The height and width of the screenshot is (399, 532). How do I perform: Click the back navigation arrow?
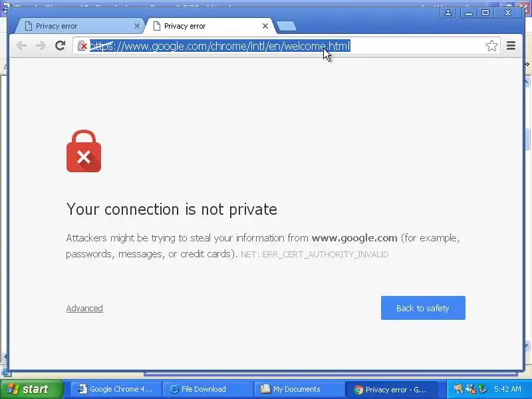21,45
